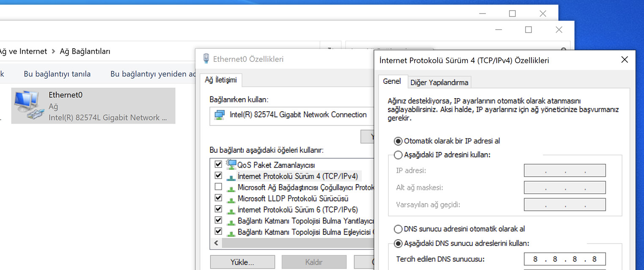Select 'Aşağıdaki IP adresini kullan' radio button
Viewport: 644px width, 270px height.
click(x=398, y=155)
